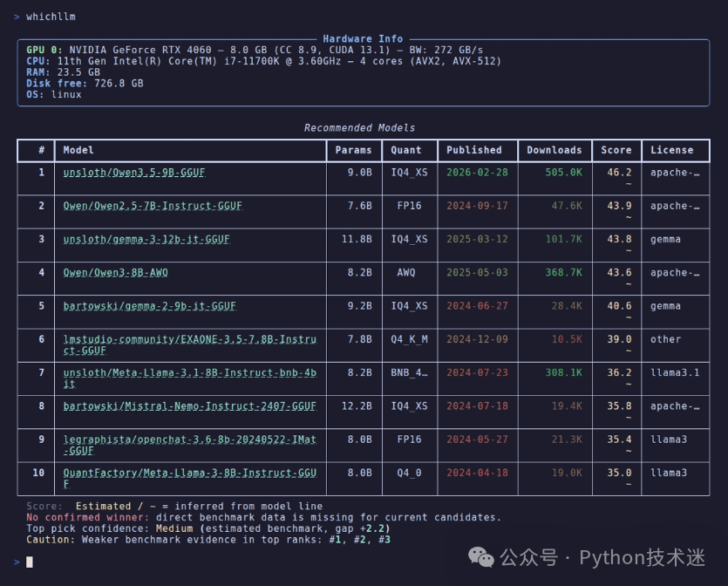
Task: Click the 'FP16' quant for Qwen2.5-7B row
Action: click(409, 206)
